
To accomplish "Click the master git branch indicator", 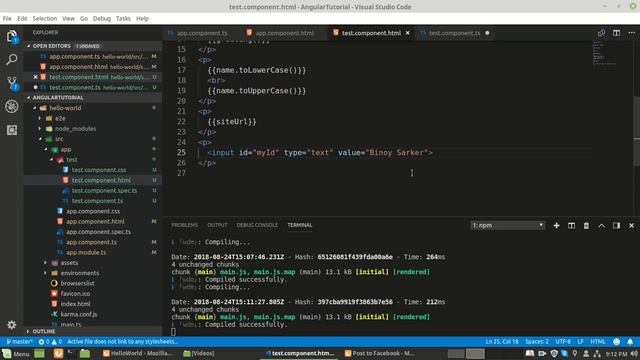I will coord(19,342).
